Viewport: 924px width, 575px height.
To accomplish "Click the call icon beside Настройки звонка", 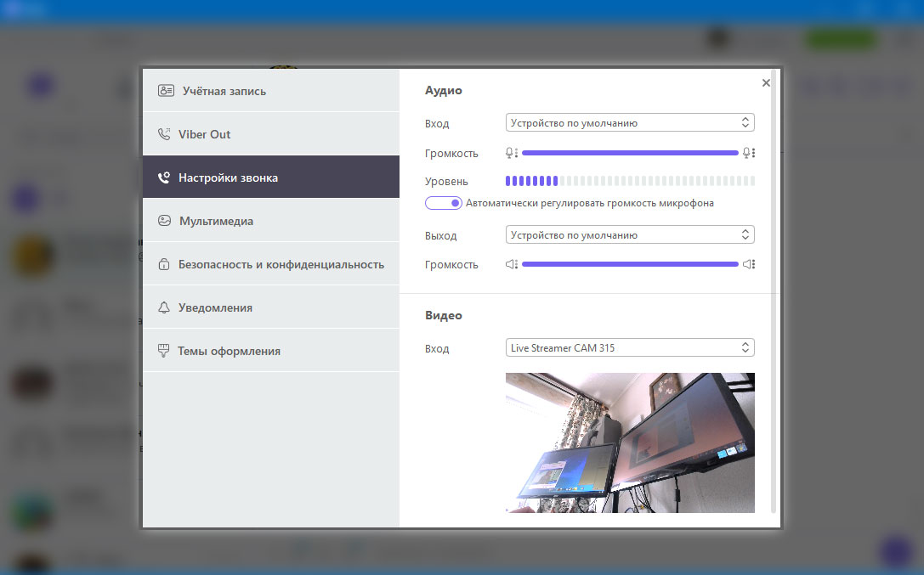I will point(164,178).
